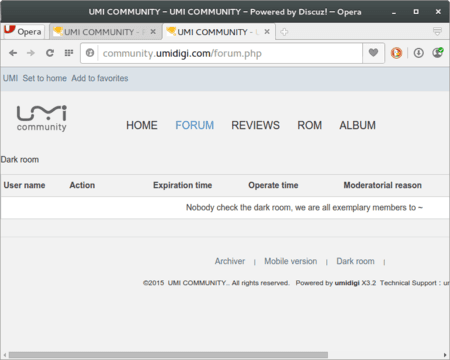This screenshot has height=360, width=450.
Task: Click the DuckDuckGo extension icon
Action: click(x=396, y=53)
